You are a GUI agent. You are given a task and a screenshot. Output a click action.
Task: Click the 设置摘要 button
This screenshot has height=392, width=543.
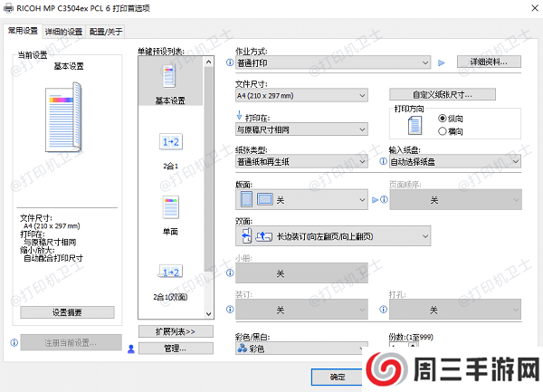[x=67, y=312]
